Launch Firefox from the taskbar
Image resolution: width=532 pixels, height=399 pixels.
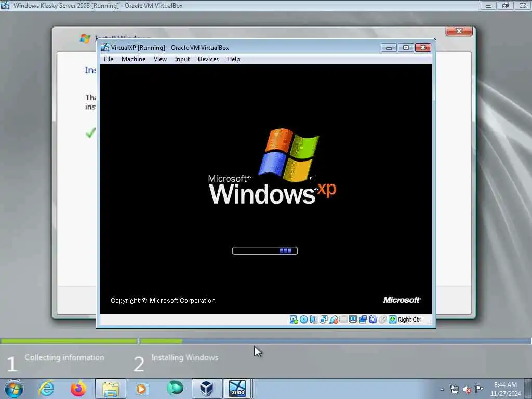coord(78,389)
